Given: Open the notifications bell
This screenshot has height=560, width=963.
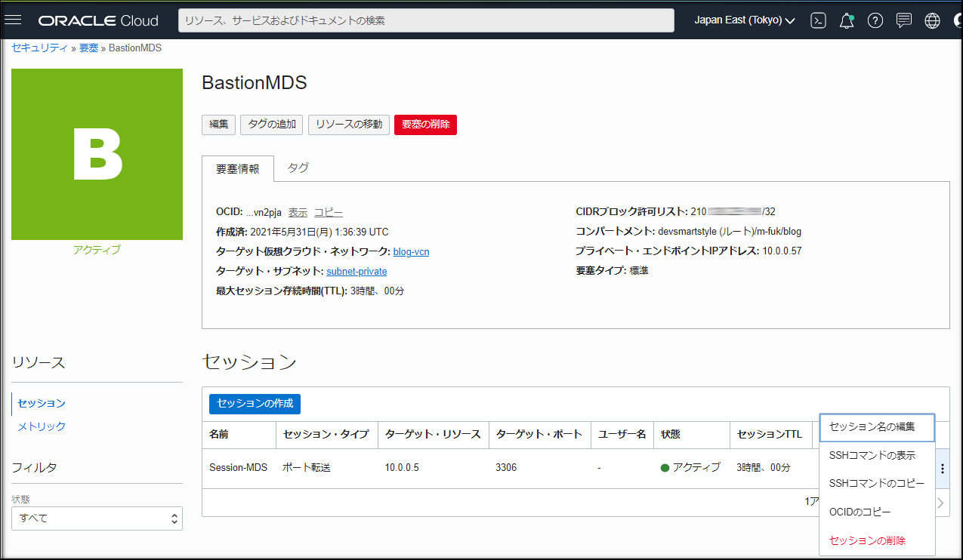Looking at the screenshot, I should coord(847,20).
